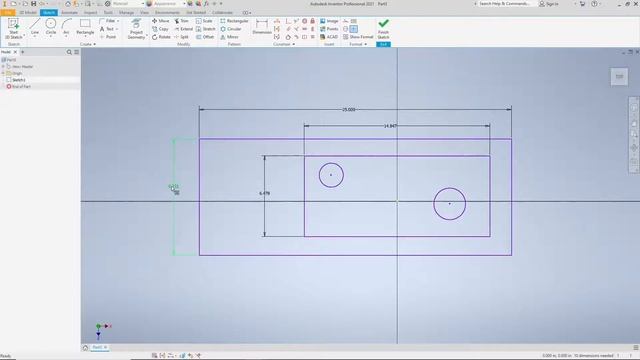Viewport: 640px width, 360px height.
Task: Click the Mirror pattern tool
Action: pos(229,37)
